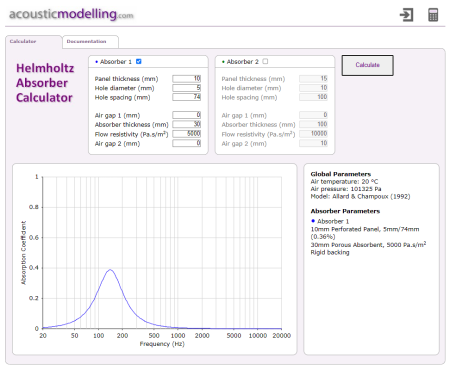The width and height of the screenshot is (450, 370).
Task: Click the 20000 tick label on frequency axis
Action: (282, 335)
